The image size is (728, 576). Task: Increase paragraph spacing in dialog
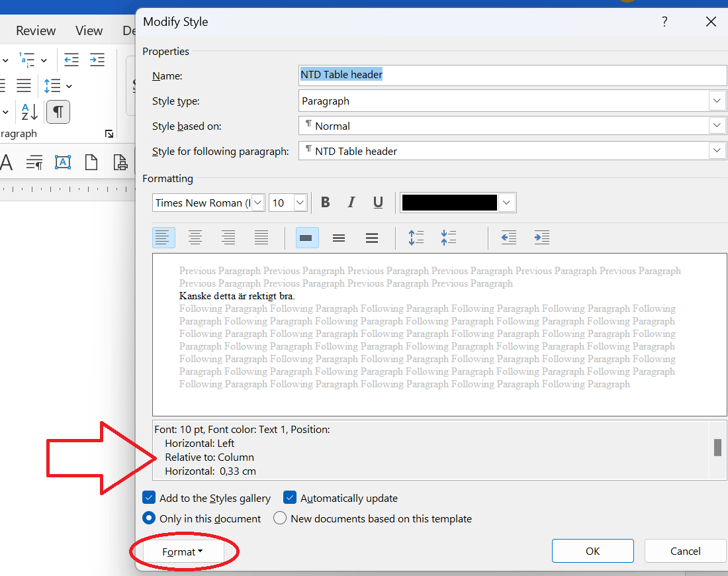coord(416,238)
